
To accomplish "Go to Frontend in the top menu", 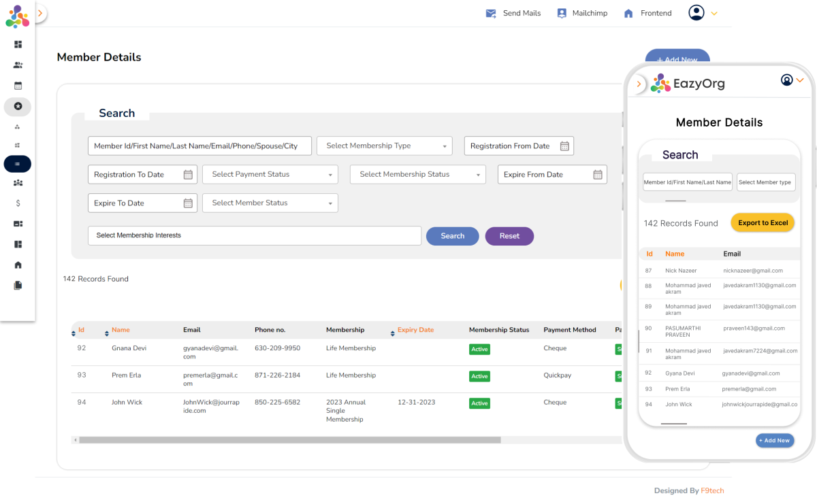I will click(647, 14).
